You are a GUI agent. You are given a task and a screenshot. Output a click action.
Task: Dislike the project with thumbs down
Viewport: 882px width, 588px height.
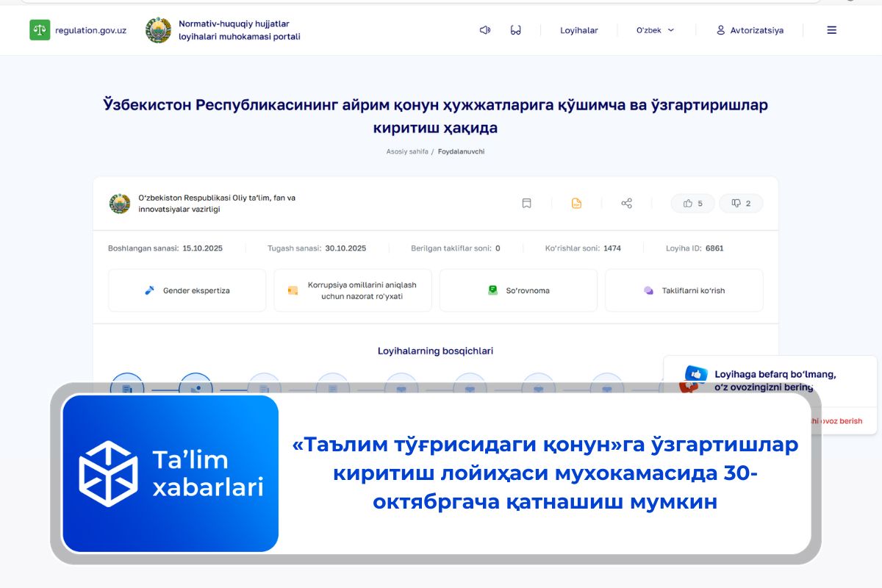[740, 203]
